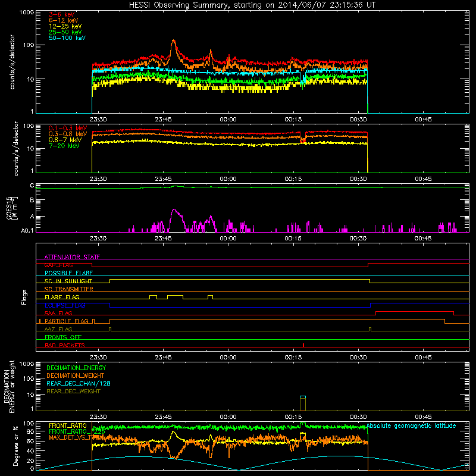Click the 23:45 tick label under the MeV panel
Image resolution: width=476 pixels, height=476 pixels.
tap(163, 179)
